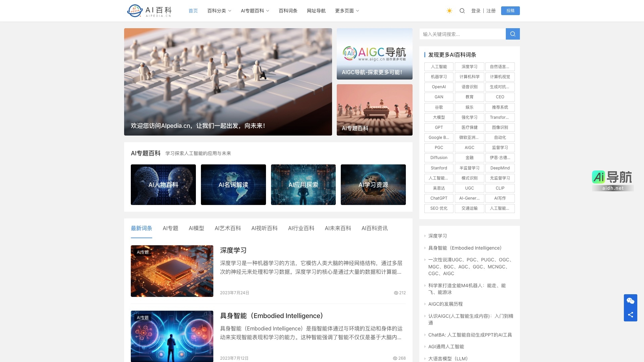Select the AI艺术百科 tab
Viewport: 644px width, 362px height.
[x=227, y=228]
